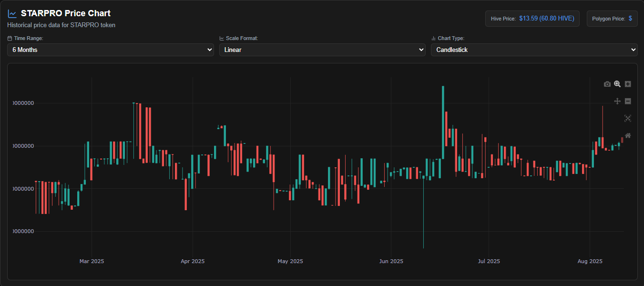
Task: Click the Hive Price value $13.59 (60.80 HIVE)
Action: [547, 19]
